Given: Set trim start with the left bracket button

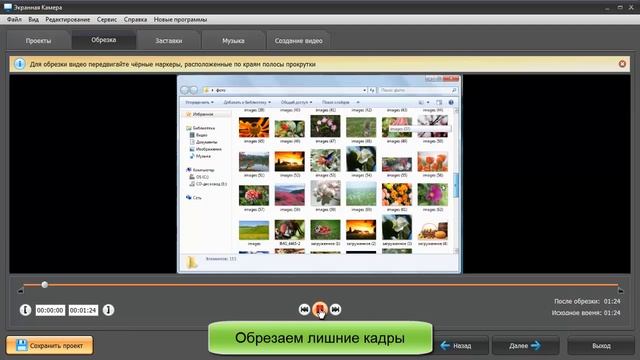Looking at the screenshot, I should click(x=25, y=310).
